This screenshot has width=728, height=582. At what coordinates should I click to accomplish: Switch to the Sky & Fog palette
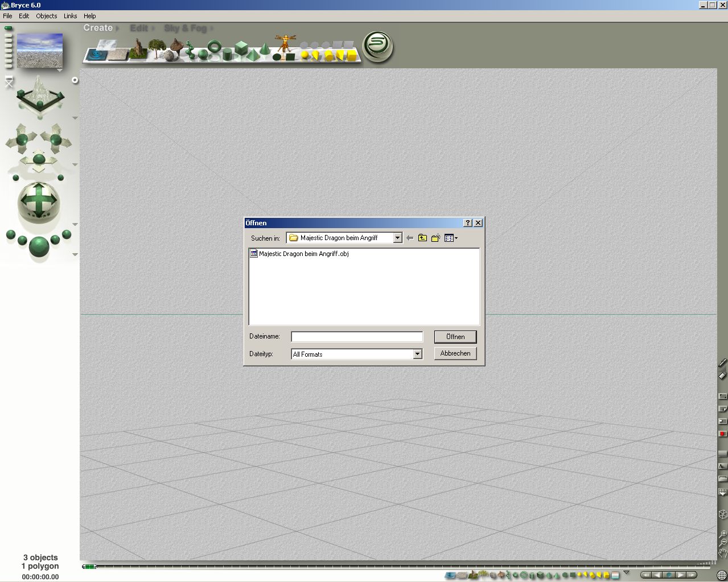pos(186,28)
